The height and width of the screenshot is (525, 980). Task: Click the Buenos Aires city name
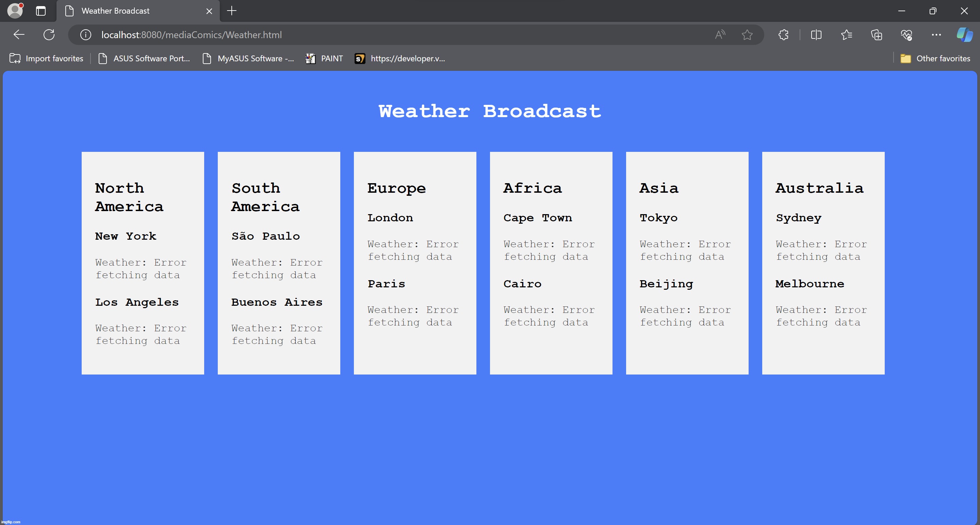point(277,302)
